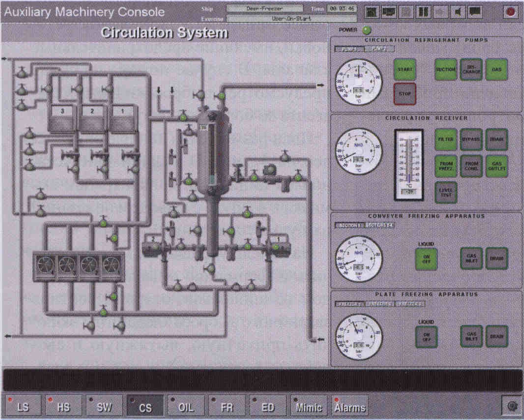Open the Alarms page in bottom bar

pyautogui.click(x=350, y=406)
